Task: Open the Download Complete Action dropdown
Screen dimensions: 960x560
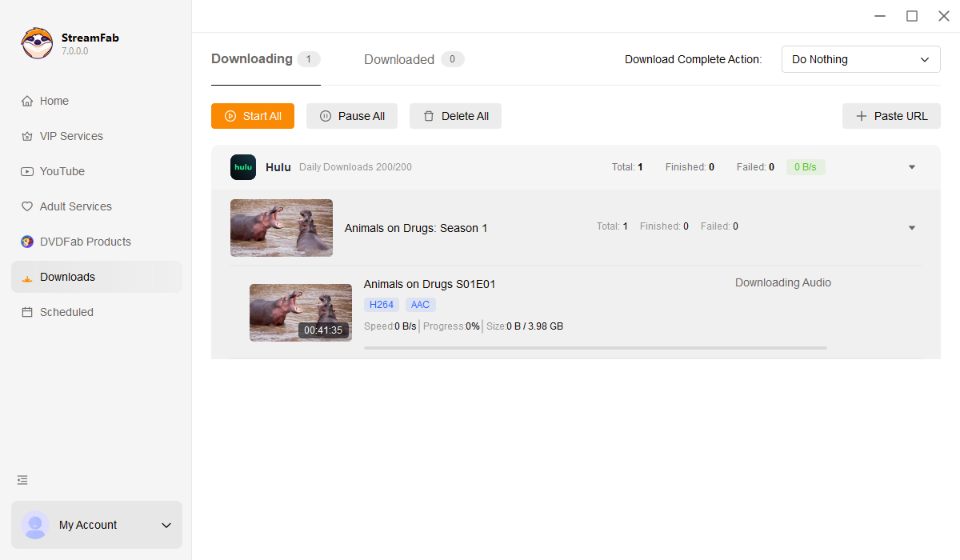Action: [x=860, y=59]
